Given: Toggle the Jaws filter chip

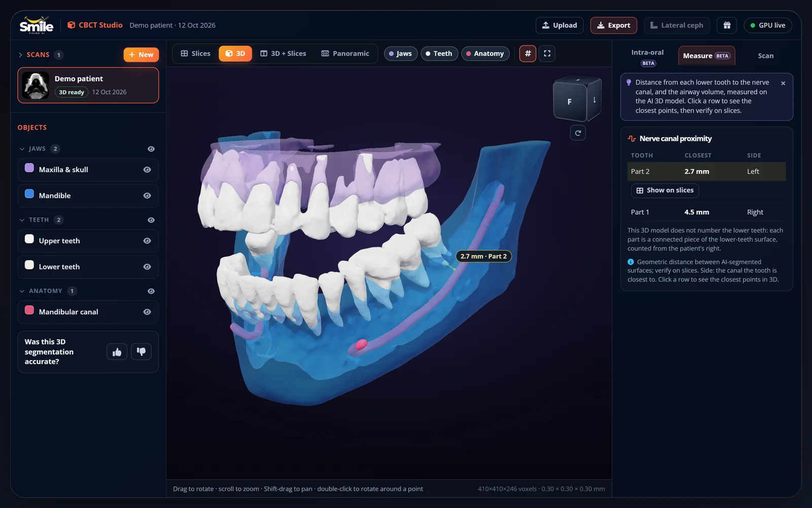Looking at the screenshot, I should 400,54.
